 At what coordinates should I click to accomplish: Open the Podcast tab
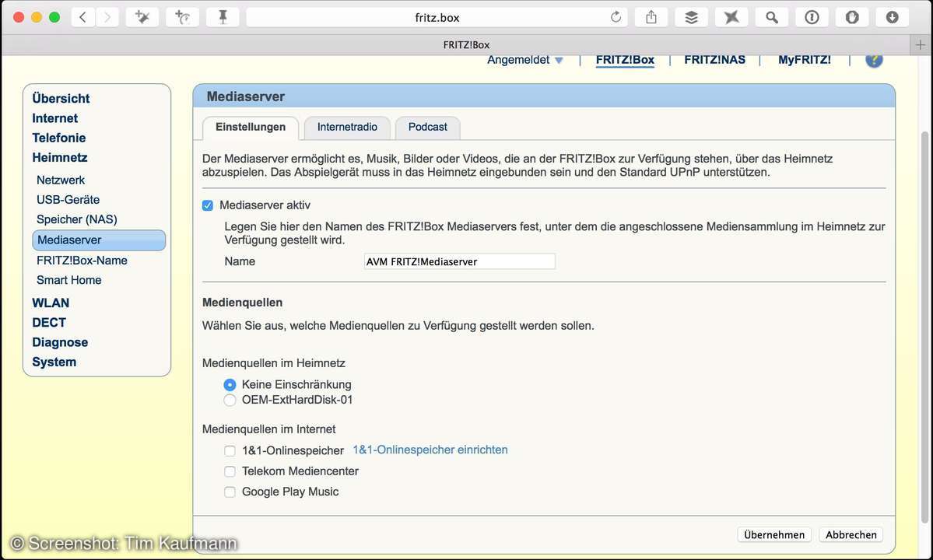[x=428, y=128]
